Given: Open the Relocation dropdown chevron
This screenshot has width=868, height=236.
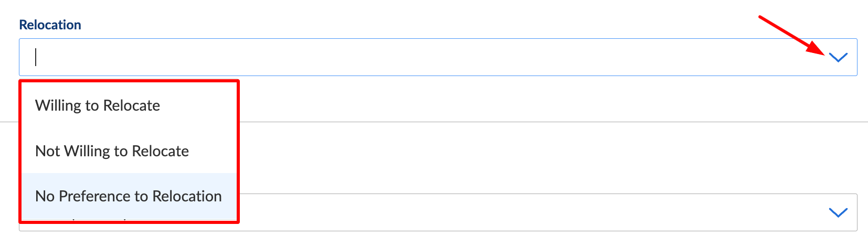Looking at the screenshot, I should (x=838, y=57).
